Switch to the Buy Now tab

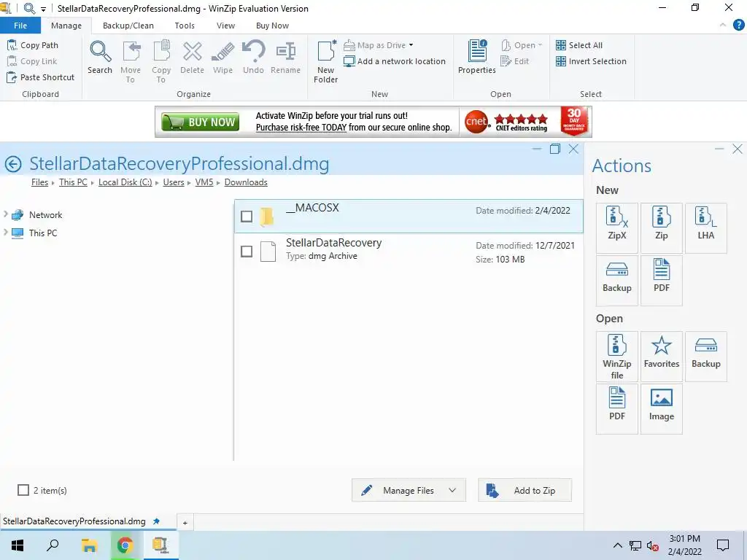[273, 26]
